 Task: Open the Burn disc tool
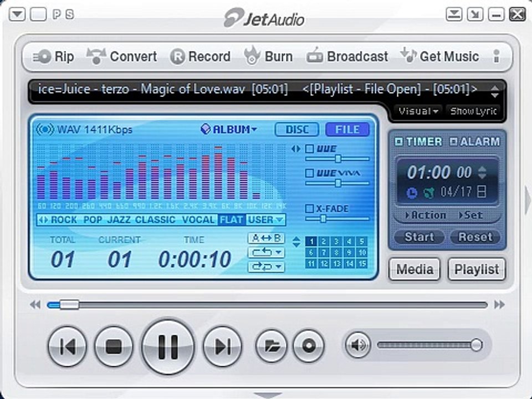[x=268, y=56]
